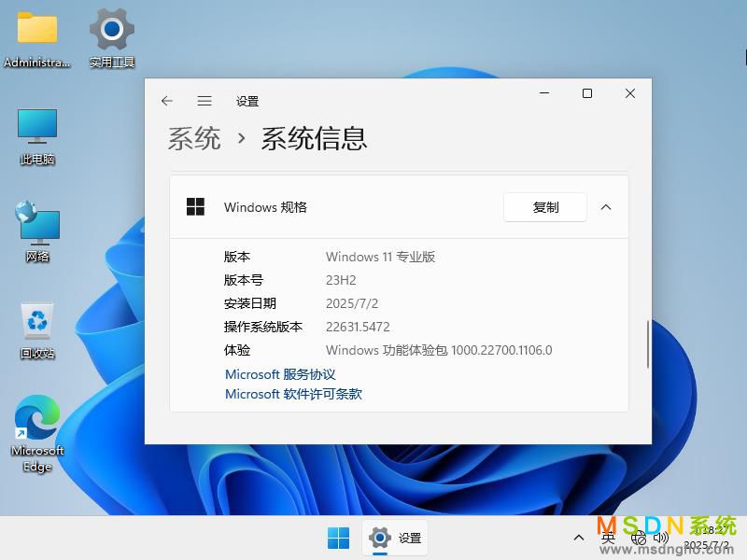Click the 版本号 label
The height and width of the screenshot is (560, 747).
pyautogui.click(x=244, y=280)
